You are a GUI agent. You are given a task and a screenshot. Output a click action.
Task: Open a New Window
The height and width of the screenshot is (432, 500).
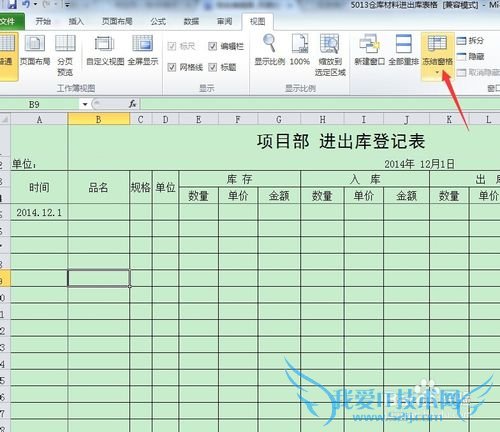coord(369,50)
